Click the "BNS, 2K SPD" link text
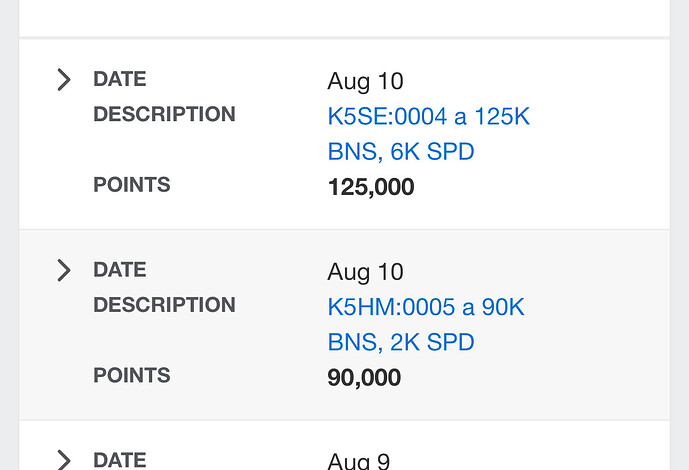 coord(401,343)
